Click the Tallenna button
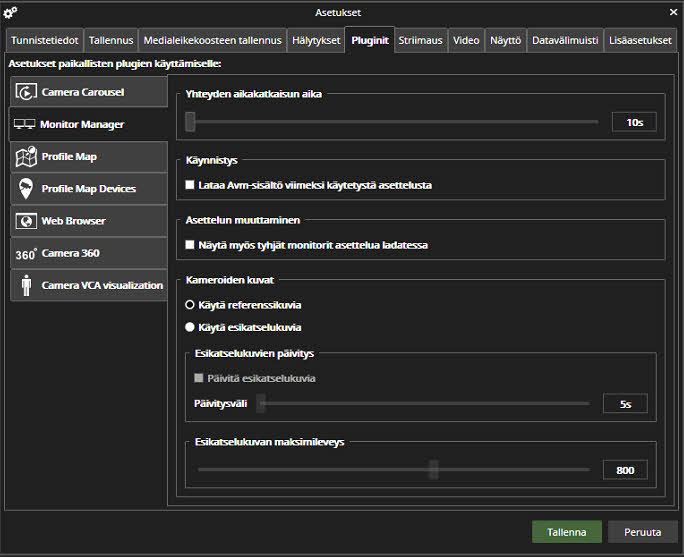 tap(566, 532)
